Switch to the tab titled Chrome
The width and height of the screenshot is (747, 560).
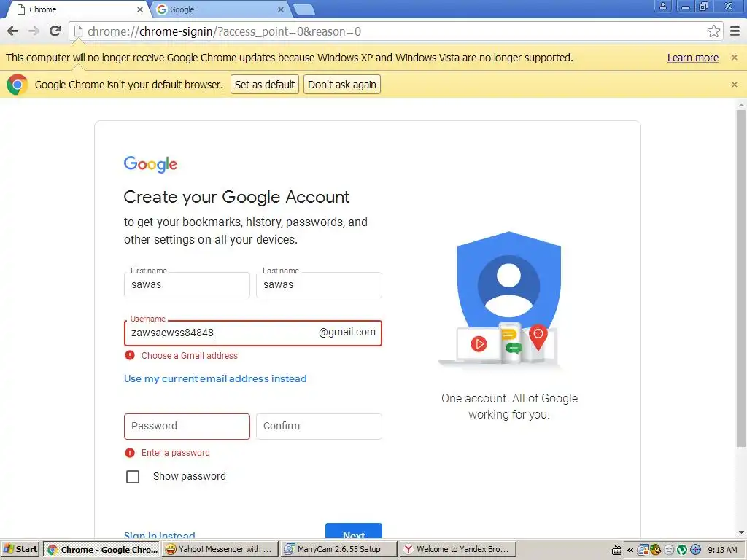(79, 9)
